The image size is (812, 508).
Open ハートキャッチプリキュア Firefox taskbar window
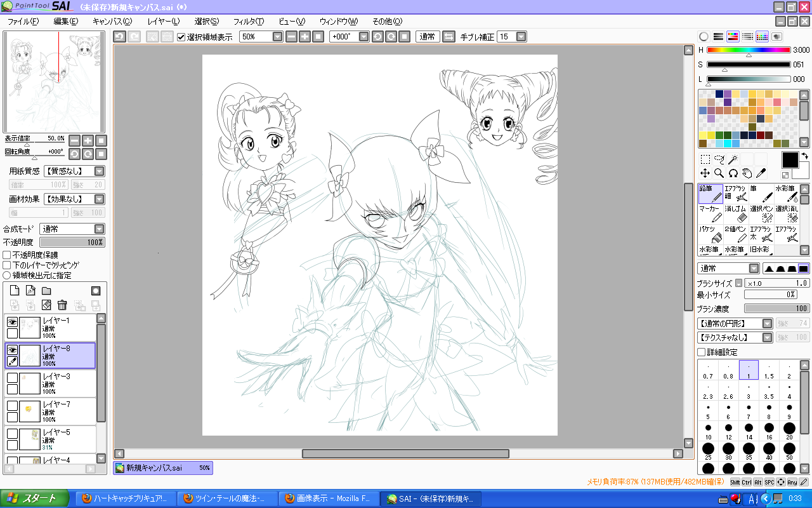126,498
